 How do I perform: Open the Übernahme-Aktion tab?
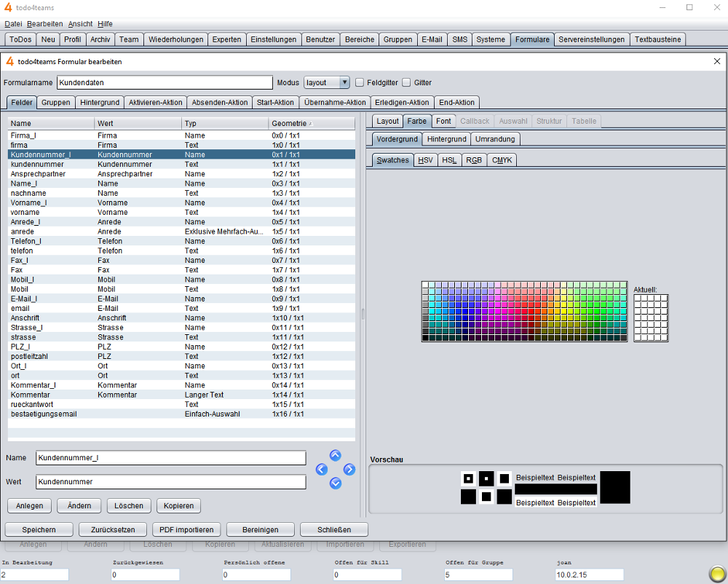tap(335, 103)
